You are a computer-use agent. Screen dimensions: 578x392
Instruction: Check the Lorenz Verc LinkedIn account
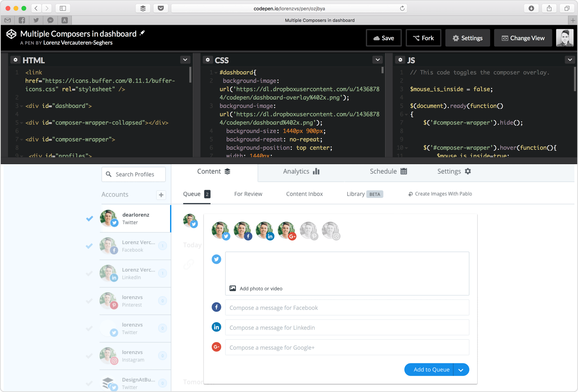[89, 273]
